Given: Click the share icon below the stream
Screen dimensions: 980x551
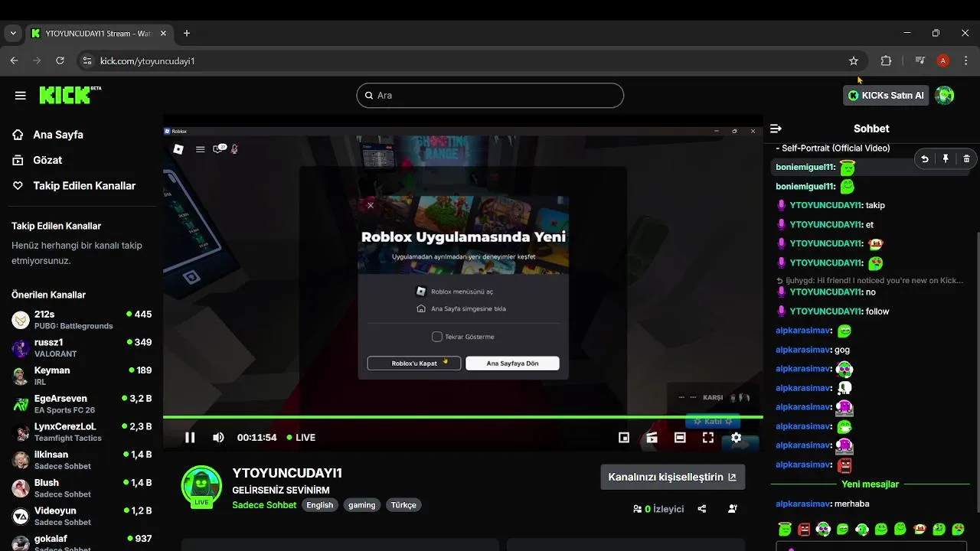Looking at the screenshot, I should pyautogui.click(x=702, y=509).
